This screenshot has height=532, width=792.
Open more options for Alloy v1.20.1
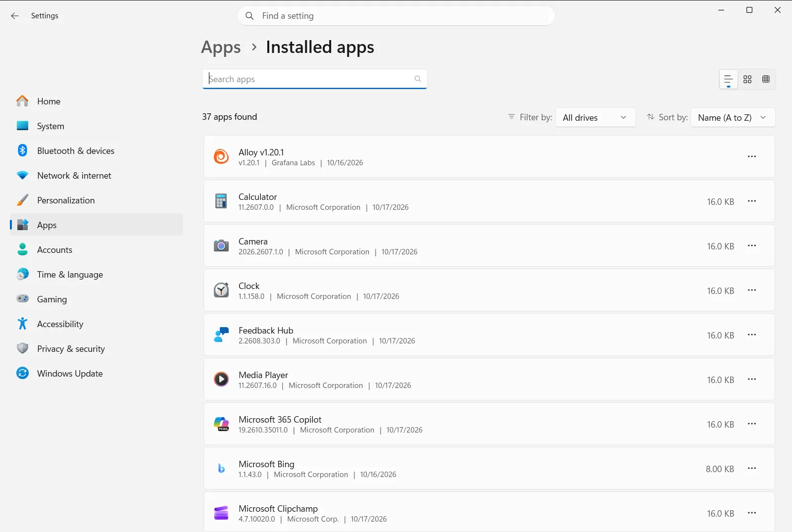pyautogui.click(x=752, y=156)
